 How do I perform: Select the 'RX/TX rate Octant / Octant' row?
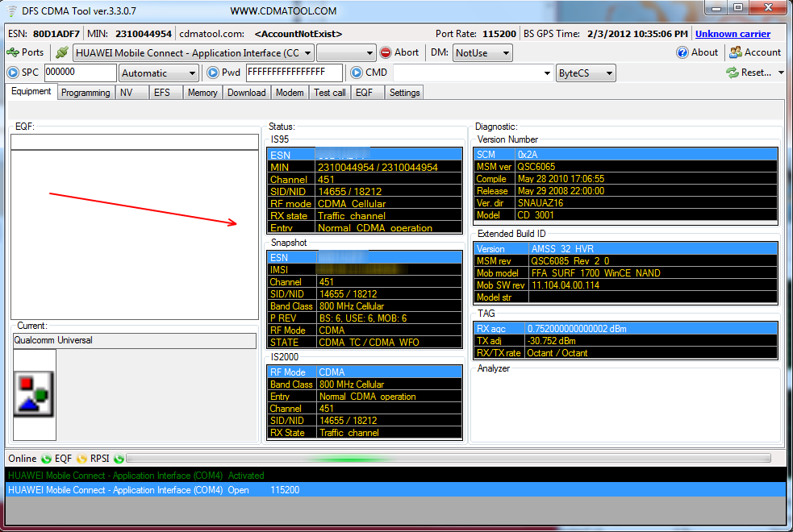click(x=625, y=353)
